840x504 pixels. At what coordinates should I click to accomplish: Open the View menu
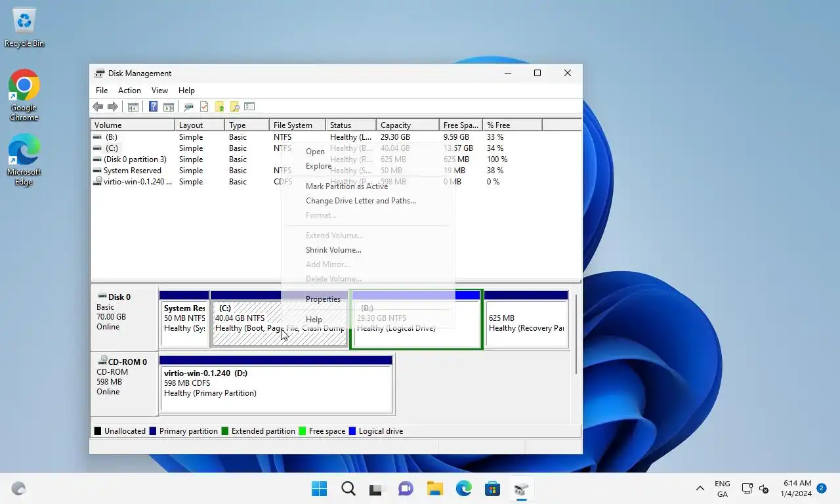point(159,91)
